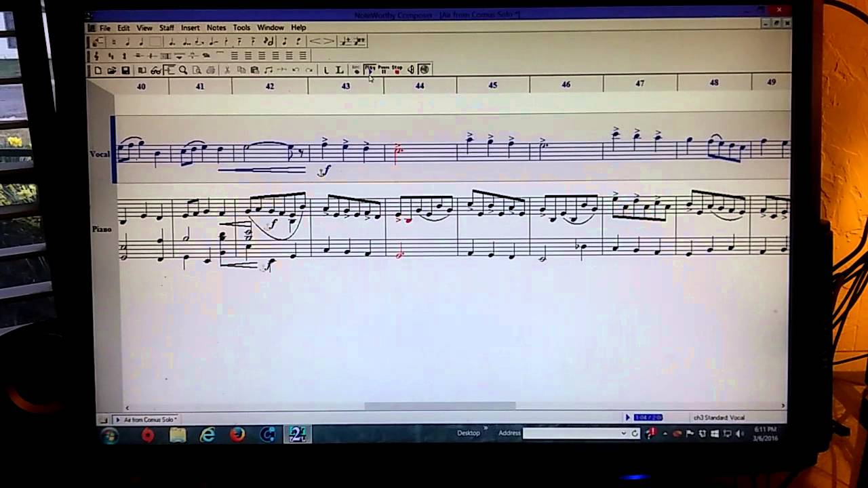The height and width of the screenshot is (488, 868).
Task: Click measure number 40 on ruler
Action: pyautogui.click(x=141, y=87)
